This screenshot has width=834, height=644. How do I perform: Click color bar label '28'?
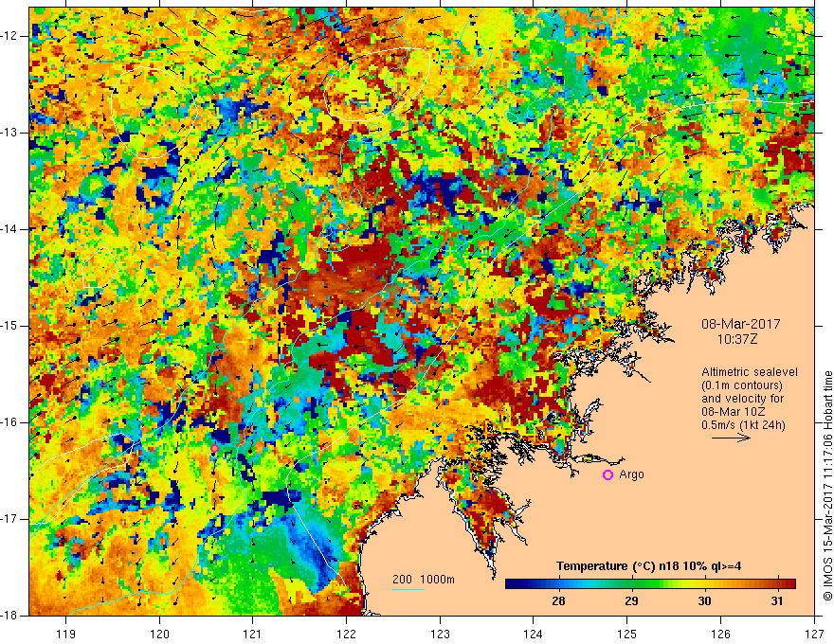point(558,601)
